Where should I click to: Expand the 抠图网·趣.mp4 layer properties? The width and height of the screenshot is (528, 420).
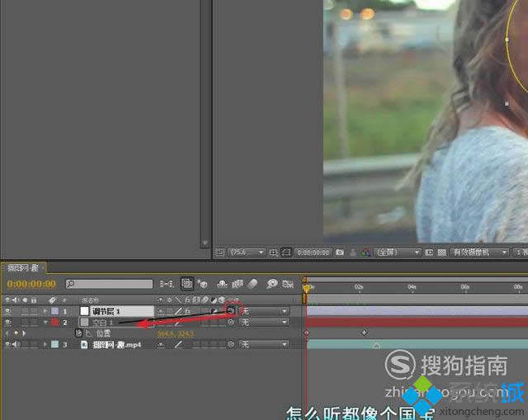coord(45,344)
